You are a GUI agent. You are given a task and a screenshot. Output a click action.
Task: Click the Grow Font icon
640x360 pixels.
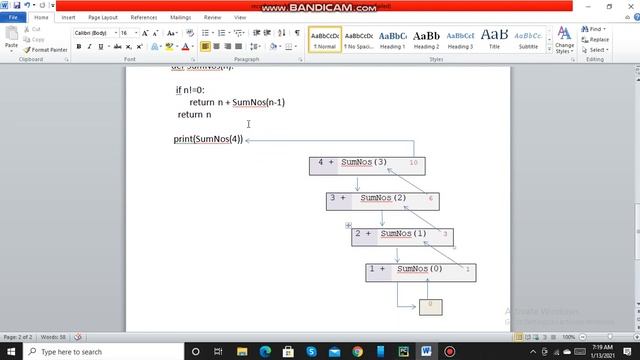pos(145,33)
